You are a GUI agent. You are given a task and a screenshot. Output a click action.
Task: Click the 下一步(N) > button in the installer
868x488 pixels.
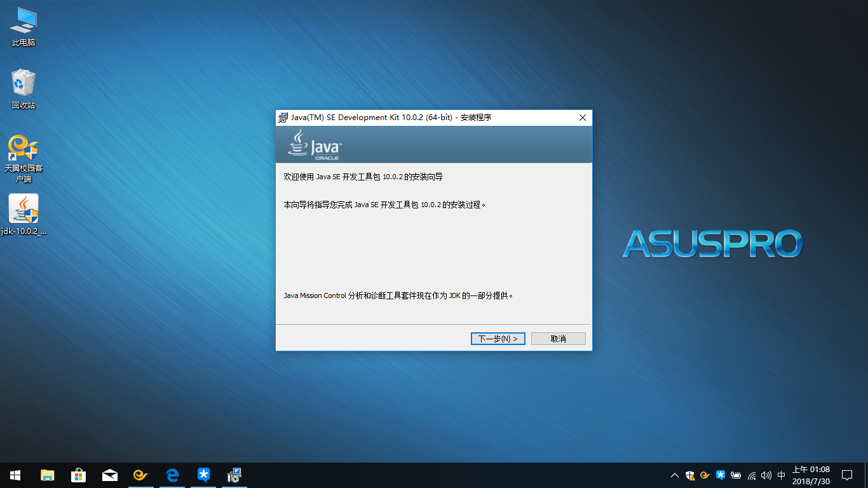coord(498,339)
